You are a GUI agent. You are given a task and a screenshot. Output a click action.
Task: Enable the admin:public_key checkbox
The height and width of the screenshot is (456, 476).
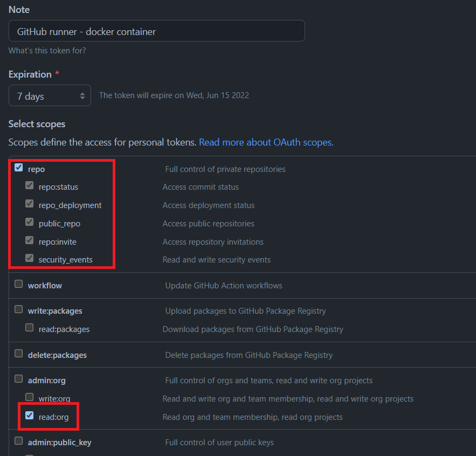click(x=18, y=441)
